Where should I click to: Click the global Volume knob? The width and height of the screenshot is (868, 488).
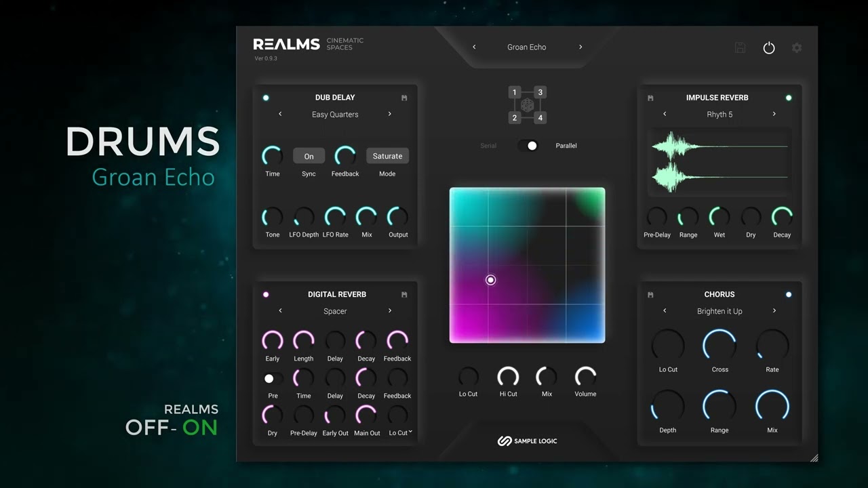point(586,377)
